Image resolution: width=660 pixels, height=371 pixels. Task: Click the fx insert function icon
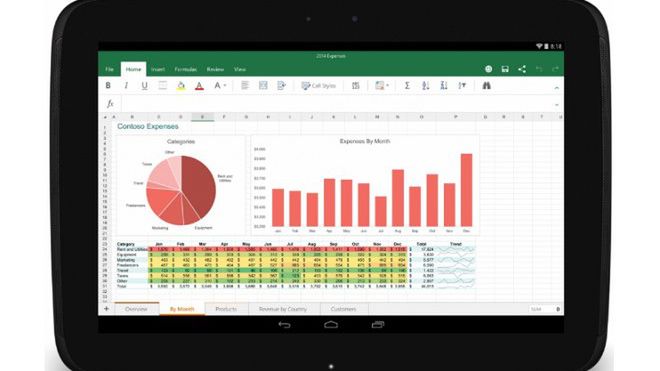(x=110, y=104)
